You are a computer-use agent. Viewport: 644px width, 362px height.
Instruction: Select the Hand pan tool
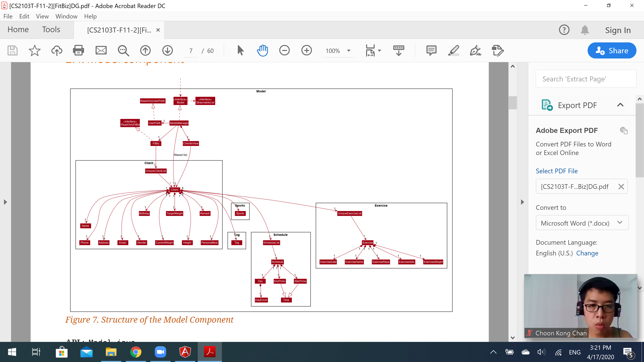262,50
